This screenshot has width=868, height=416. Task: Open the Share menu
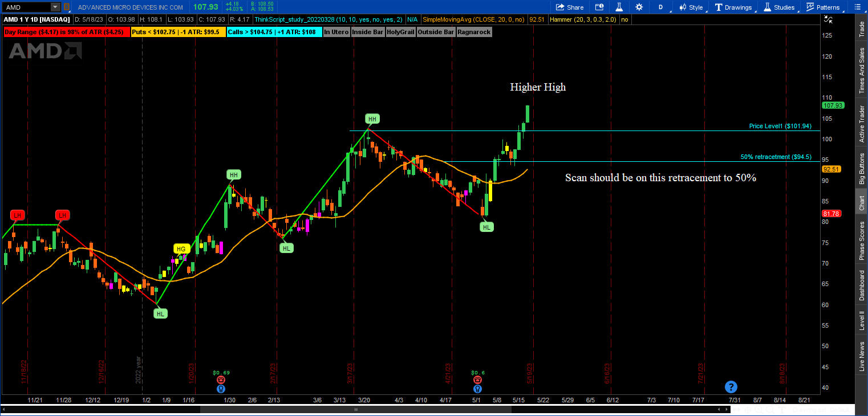coord(569,7)
